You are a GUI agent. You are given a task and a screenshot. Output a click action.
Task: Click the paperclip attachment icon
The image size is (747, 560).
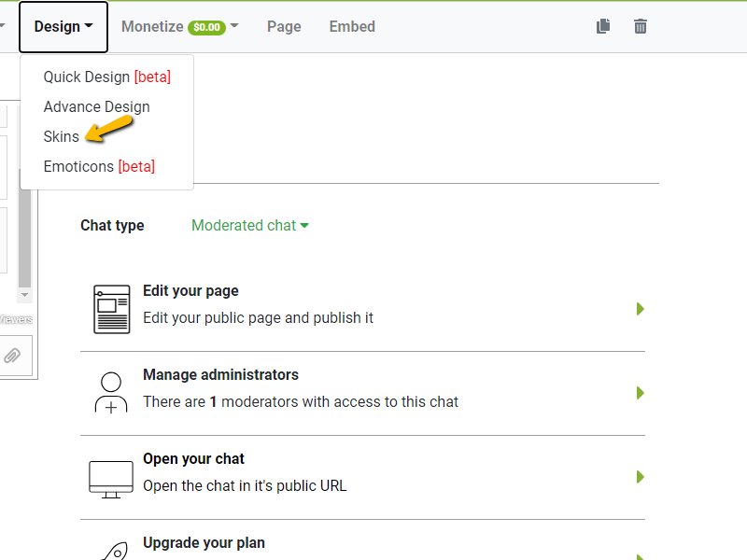(12, 355)
